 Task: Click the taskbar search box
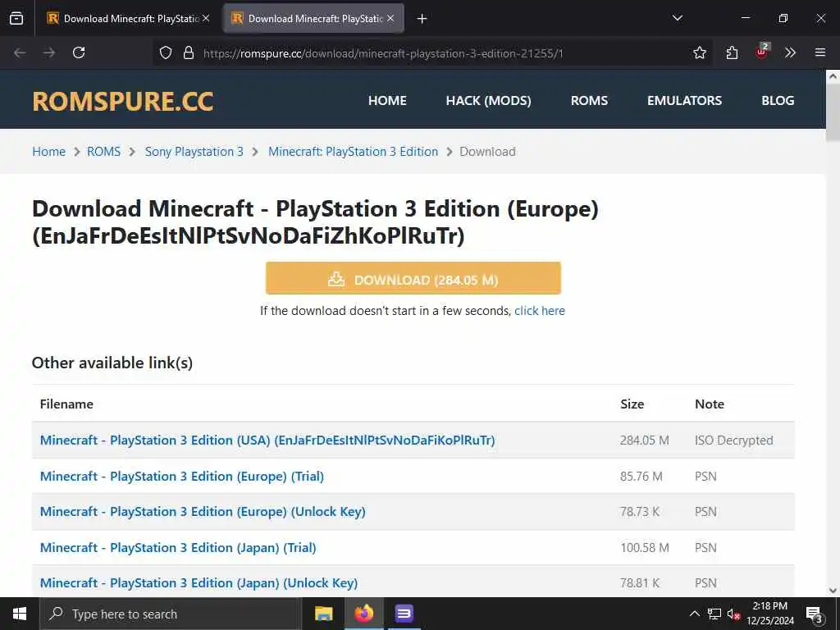click(171, 614)
